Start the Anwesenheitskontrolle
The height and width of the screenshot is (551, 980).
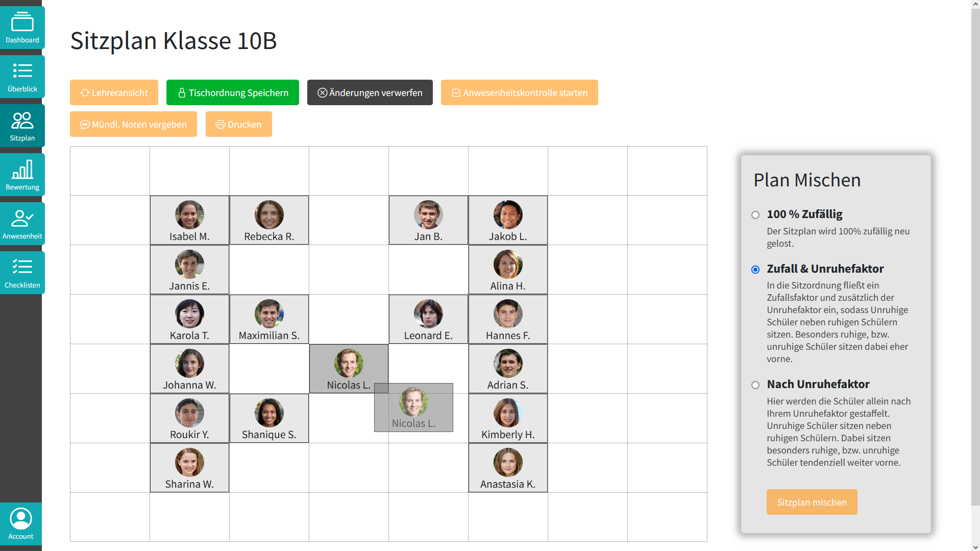(x=519, y=92)
